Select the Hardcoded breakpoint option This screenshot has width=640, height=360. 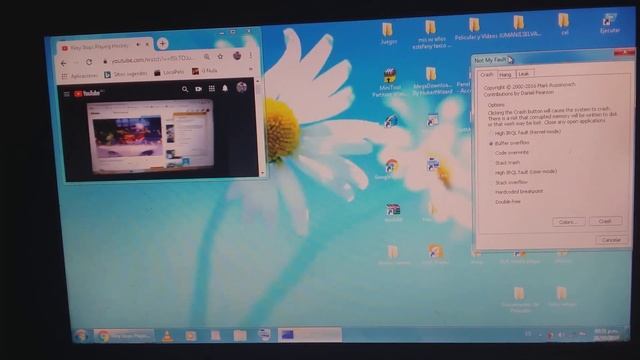pyautogui.click(x=517, y=191)
